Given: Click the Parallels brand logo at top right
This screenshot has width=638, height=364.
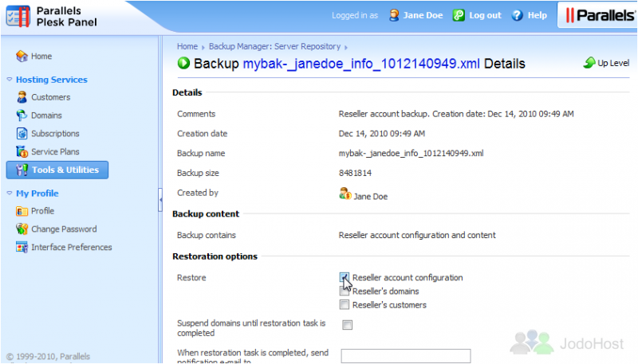Looking at the screenshot, I should tap(601, 15).
